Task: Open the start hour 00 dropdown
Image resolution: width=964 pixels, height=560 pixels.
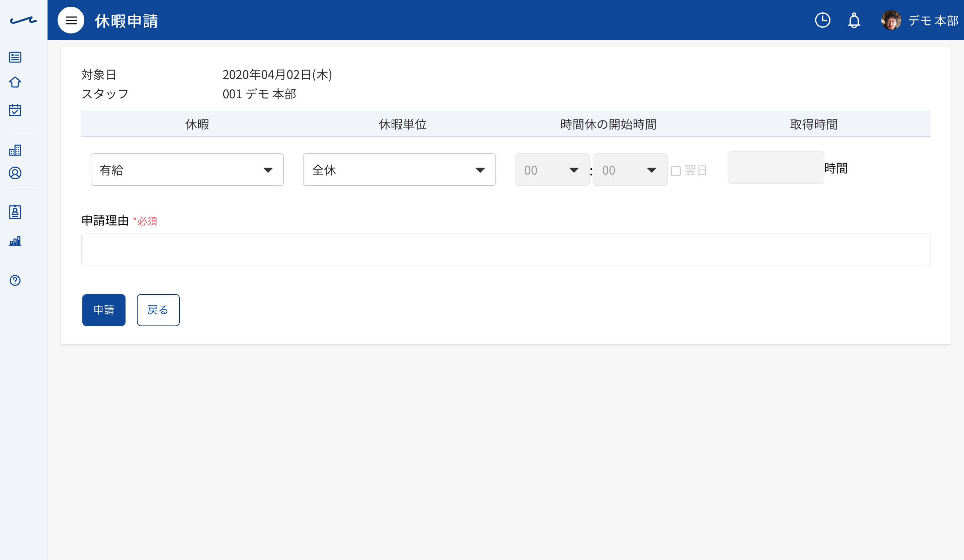Action: tap(552, 170)
